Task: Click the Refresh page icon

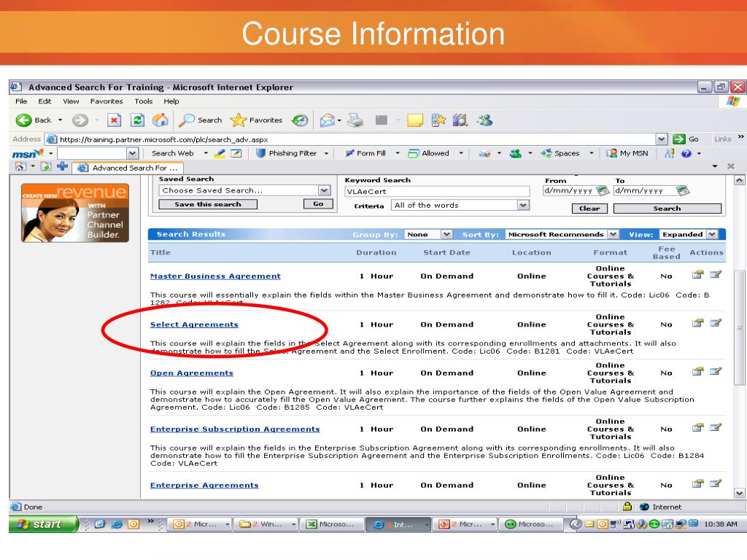Action: [138, 120]
